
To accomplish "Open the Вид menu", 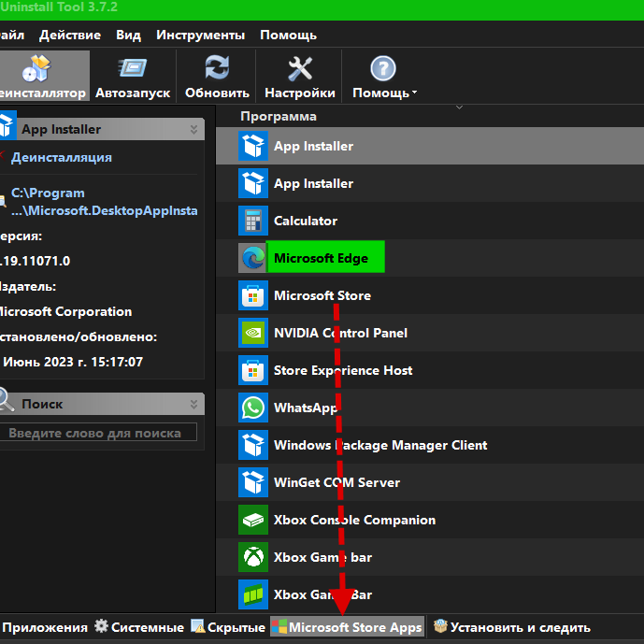I will [x=128, y=35].
